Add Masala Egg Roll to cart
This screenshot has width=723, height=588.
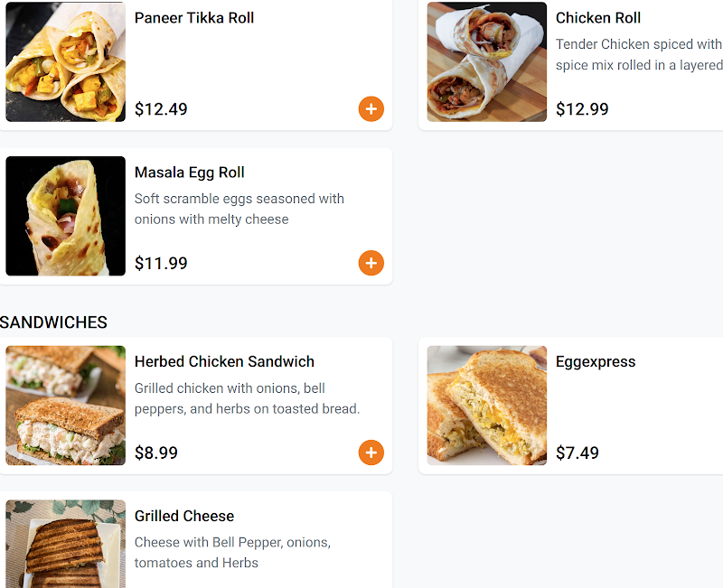371,264
